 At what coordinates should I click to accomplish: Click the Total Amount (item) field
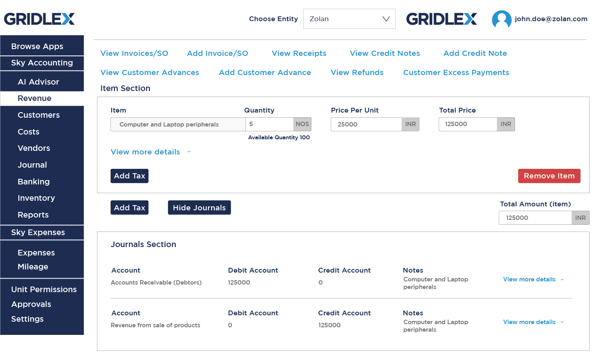coord(535,218)
